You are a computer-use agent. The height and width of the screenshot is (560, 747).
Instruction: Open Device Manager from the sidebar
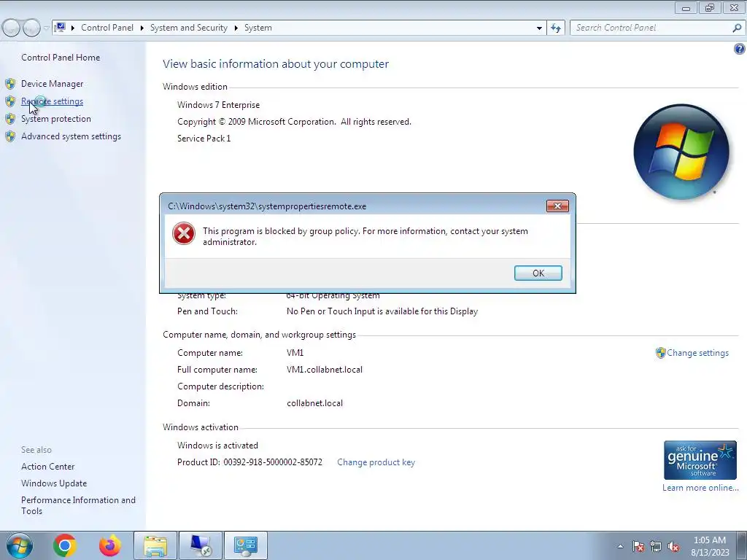click(x=52, y=84)
